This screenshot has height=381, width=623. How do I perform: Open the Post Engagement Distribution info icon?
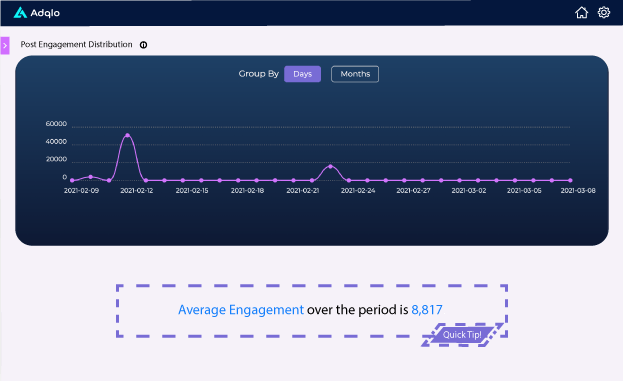(143, 45)
